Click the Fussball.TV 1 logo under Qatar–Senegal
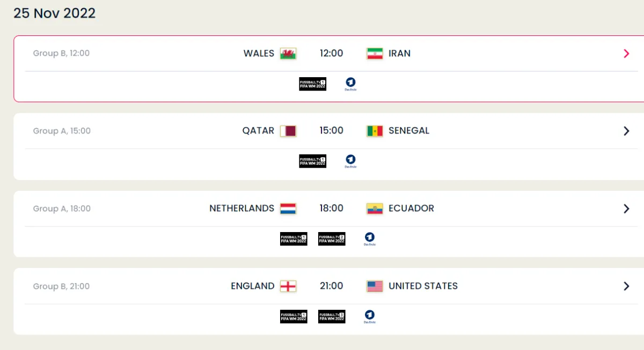644x350 pixels. [312, 161]
